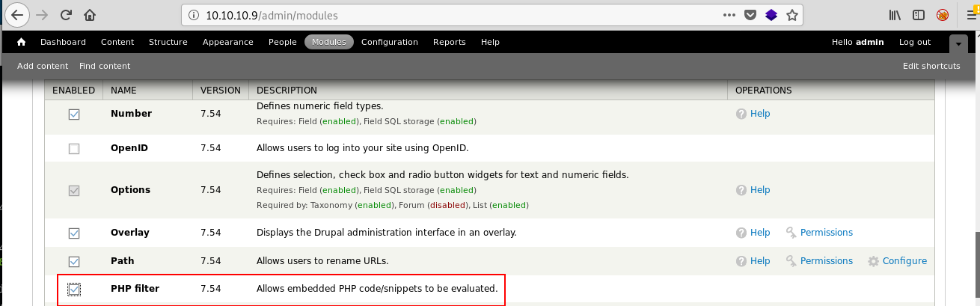Open Structure in admin toolbar
Screen dimensions: 980x306
168,42
